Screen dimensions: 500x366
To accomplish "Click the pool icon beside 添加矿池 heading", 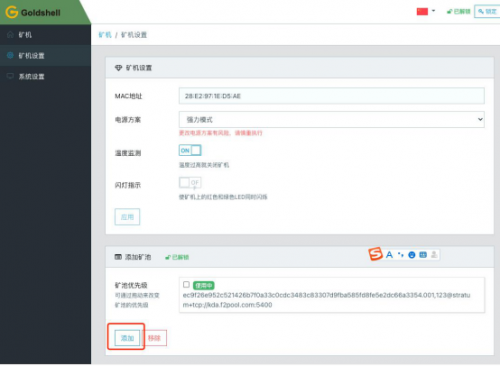I will 118,257.
